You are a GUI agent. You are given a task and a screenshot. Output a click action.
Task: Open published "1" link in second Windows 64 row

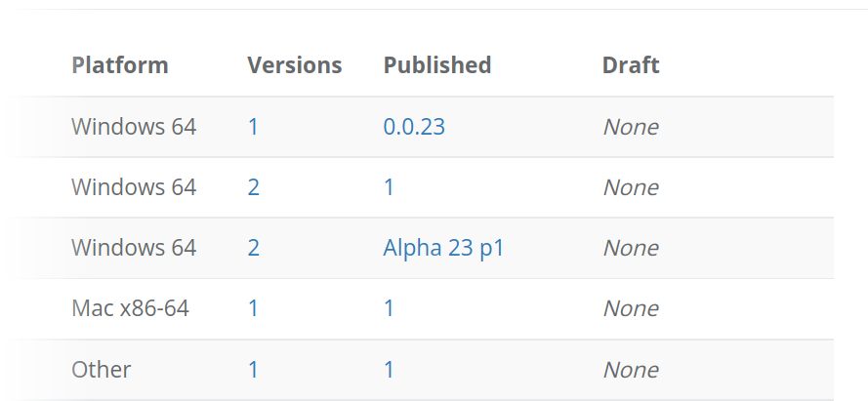coord(389,187)
